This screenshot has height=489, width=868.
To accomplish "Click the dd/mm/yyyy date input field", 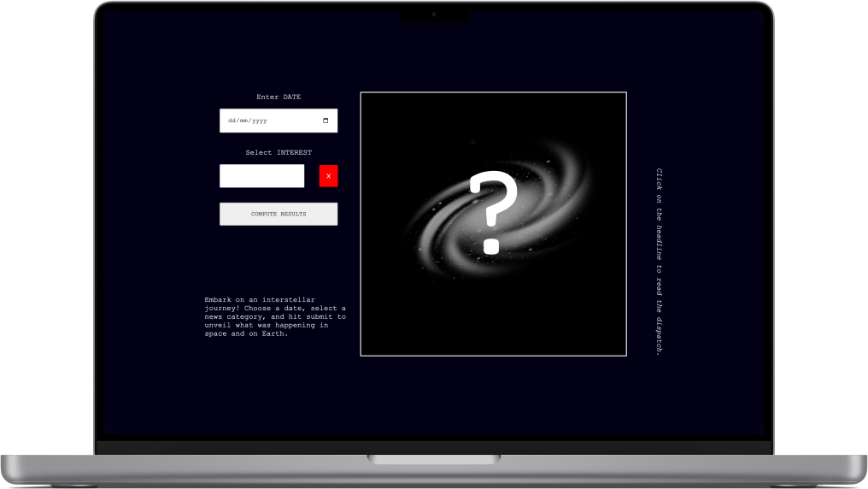I will point(279,121).
